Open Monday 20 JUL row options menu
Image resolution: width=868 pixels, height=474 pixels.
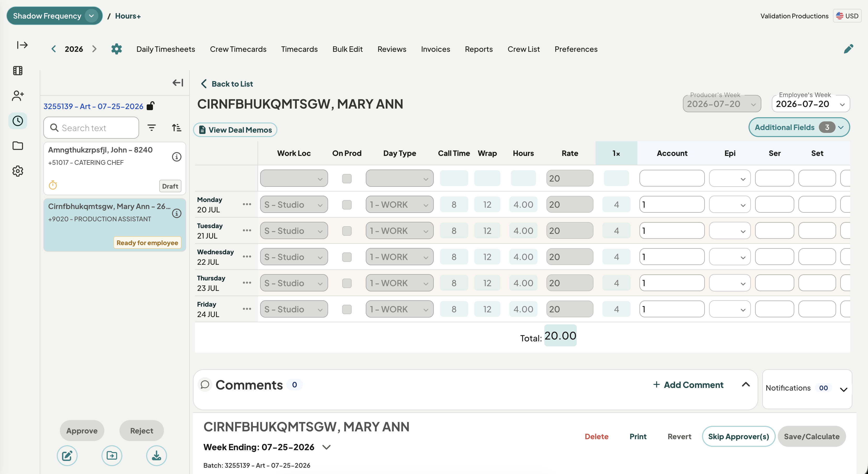click(x=247, y=204)
